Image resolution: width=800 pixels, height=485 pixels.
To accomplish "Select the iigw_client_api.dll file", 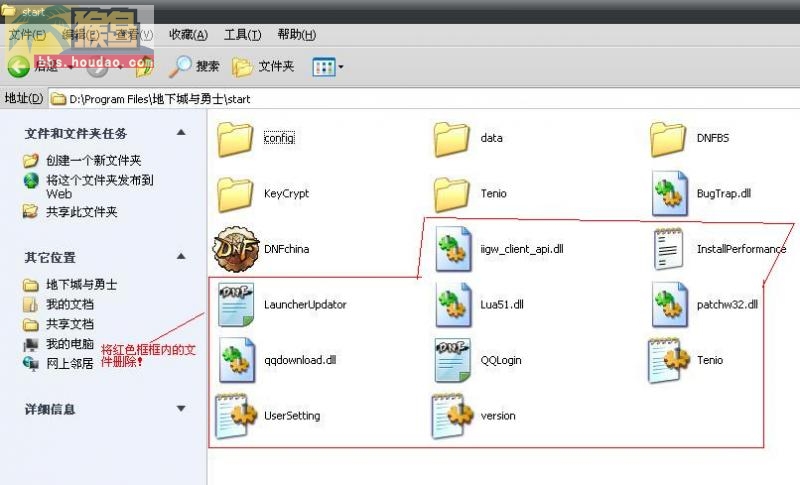I will [x=500, y=249].
